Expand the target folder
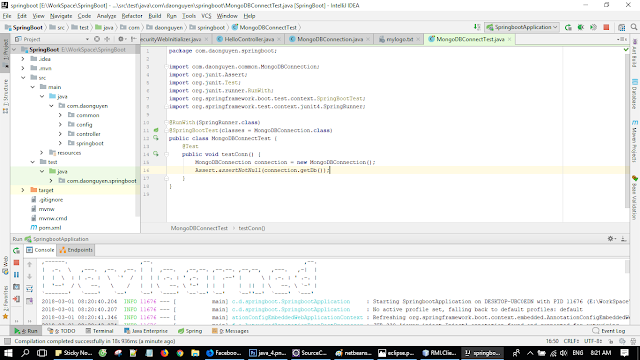This screenshot has width=640, height=360. pos(23,190)
